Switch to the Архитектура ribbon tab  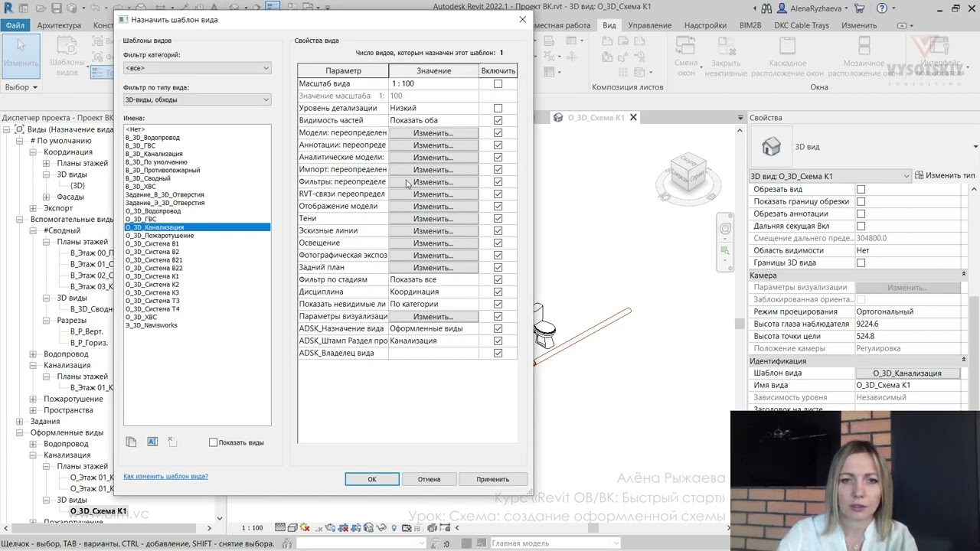[59, 25]
